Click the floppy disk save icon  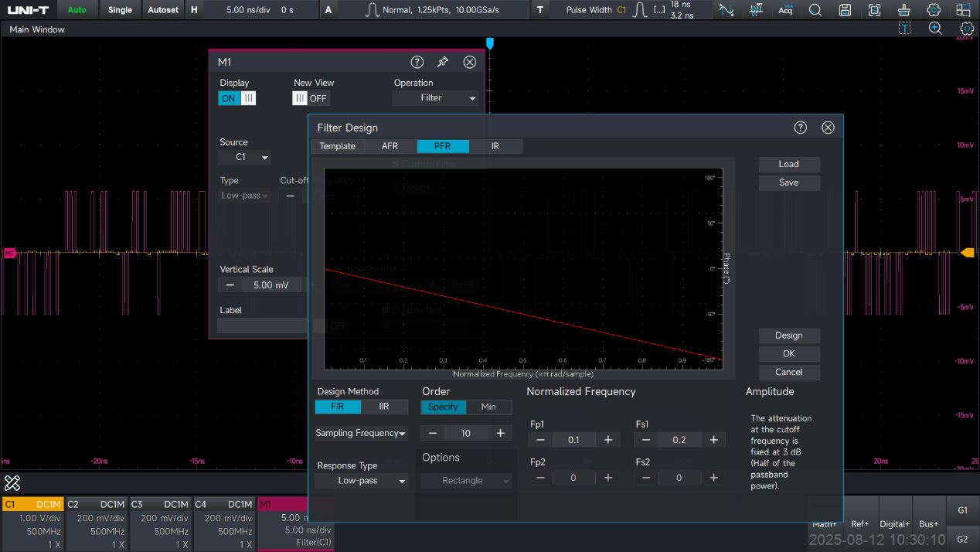tap(845, 10)
